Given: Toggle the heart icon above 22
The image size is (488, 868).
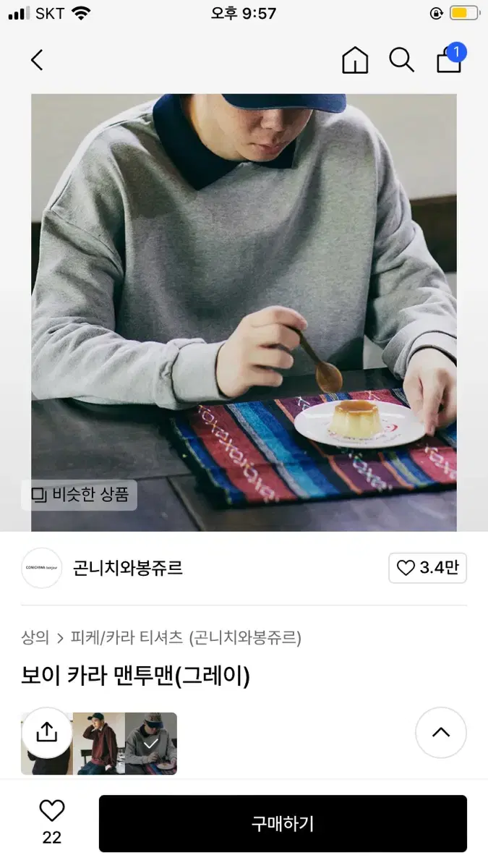Looking at the screenshot, I should pos(52,811).
